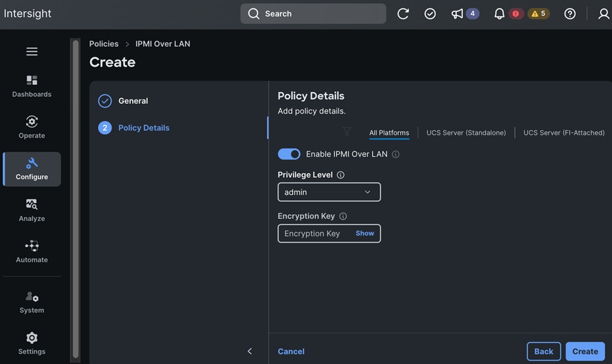Screen dimensions: 612x364
Task: Click the Back button
Action: (x=544, y=351)
